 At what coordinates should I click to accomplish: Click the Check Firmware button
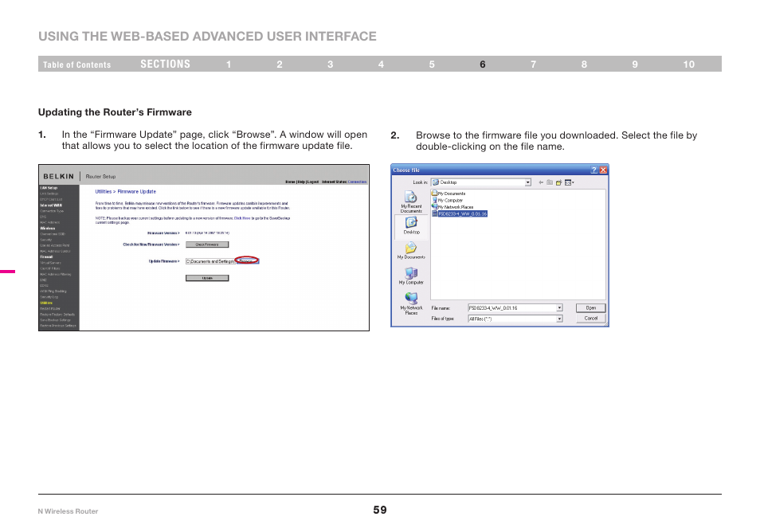(x=207, y=244)
